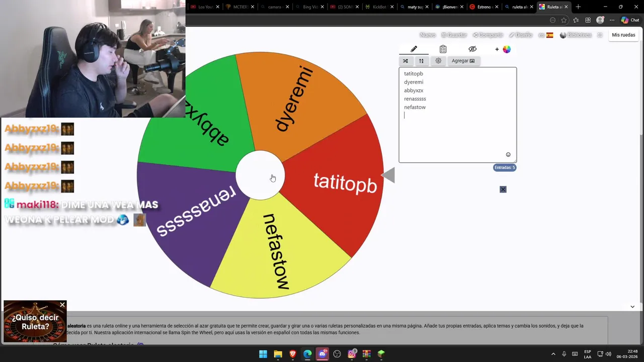Open the browser Favorites list icon
This screenshot has width=644, height=362.
[576, 20]
